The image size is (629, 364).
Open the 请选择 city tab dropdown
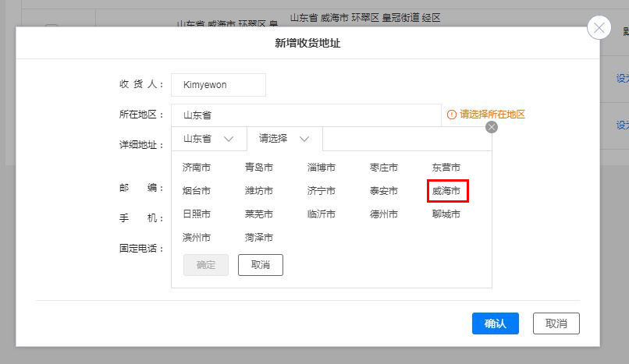[284, 139]
